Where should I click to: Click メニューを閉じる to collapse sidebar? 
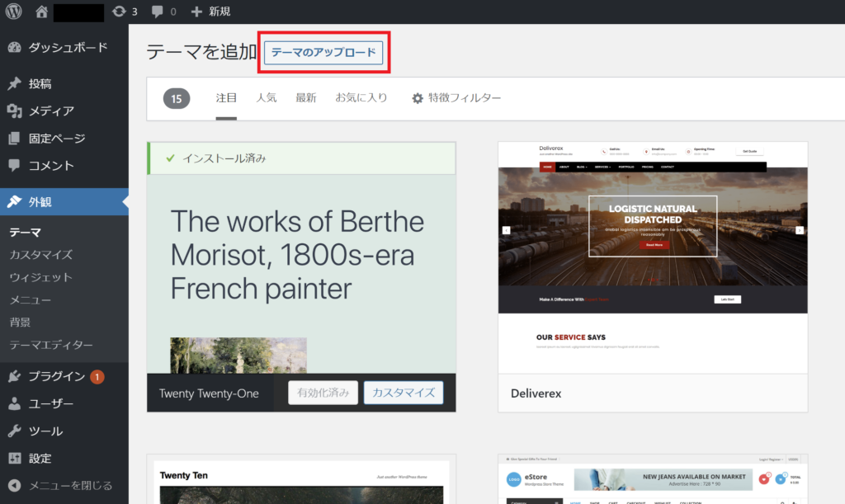(70, 486)
